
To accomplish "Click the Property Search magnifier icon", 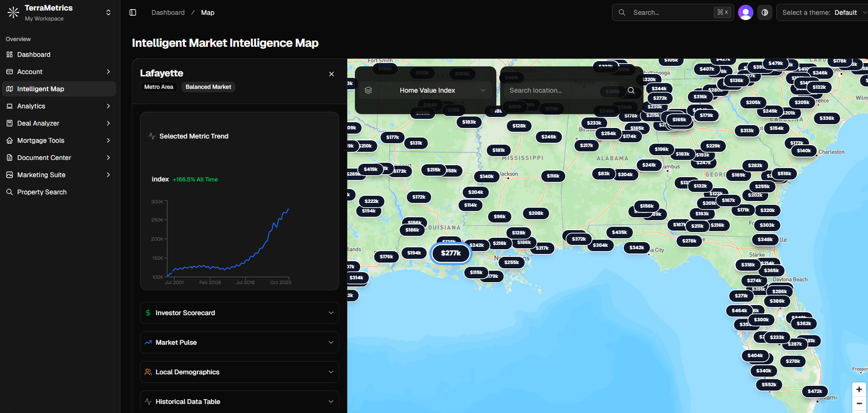I will [10, 192].
